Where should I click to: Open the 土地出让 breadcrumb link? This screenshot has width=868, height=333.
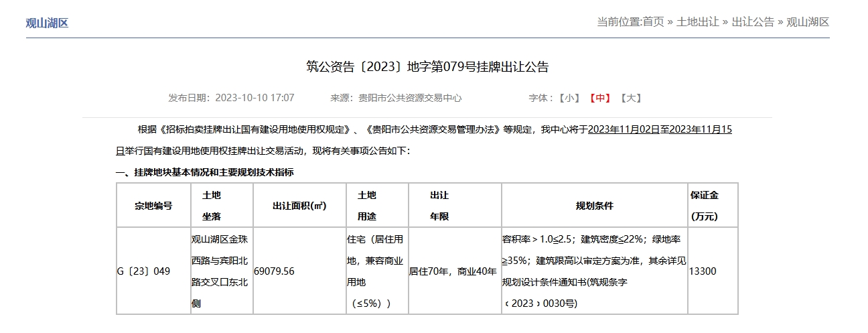click(x=698, y=22)
